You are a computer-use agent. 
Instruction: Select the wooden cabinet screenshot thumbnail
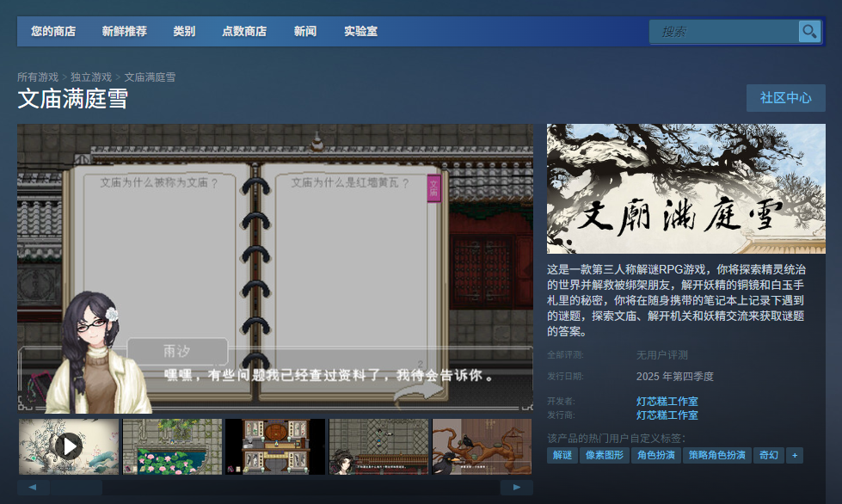click(x=275, y=446)
